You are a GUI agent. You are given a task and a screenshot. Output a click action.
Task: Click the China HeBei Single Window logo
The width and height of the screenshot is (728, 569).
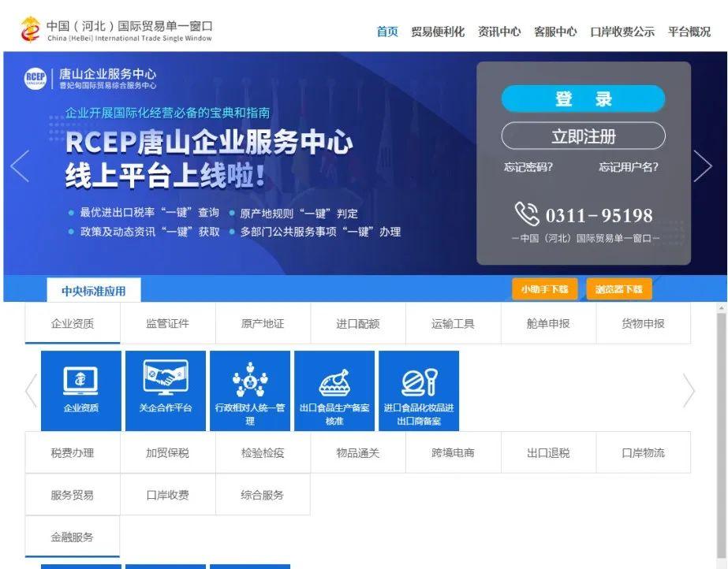116,30
